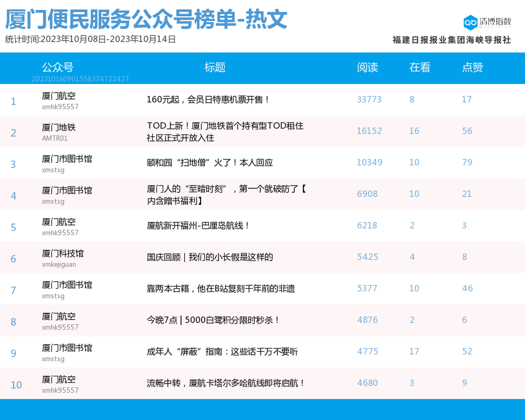The image size is (525, 420).
Task: Open article 成年人"屏蔽"指南
Action: pyautogui.click(x=222, y=351)
